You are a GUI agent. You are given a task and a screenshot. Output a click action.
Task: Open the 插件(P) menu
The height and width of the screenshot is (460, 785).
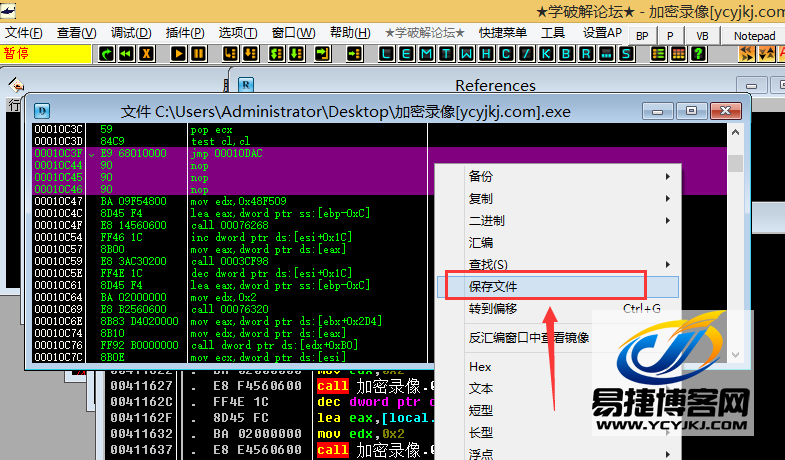(183, 33)
